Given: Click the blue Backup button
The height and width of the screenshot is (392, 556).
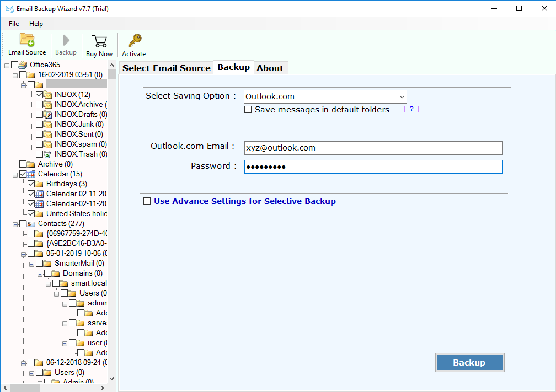Looking at the screenshot, I should point(469,363).
